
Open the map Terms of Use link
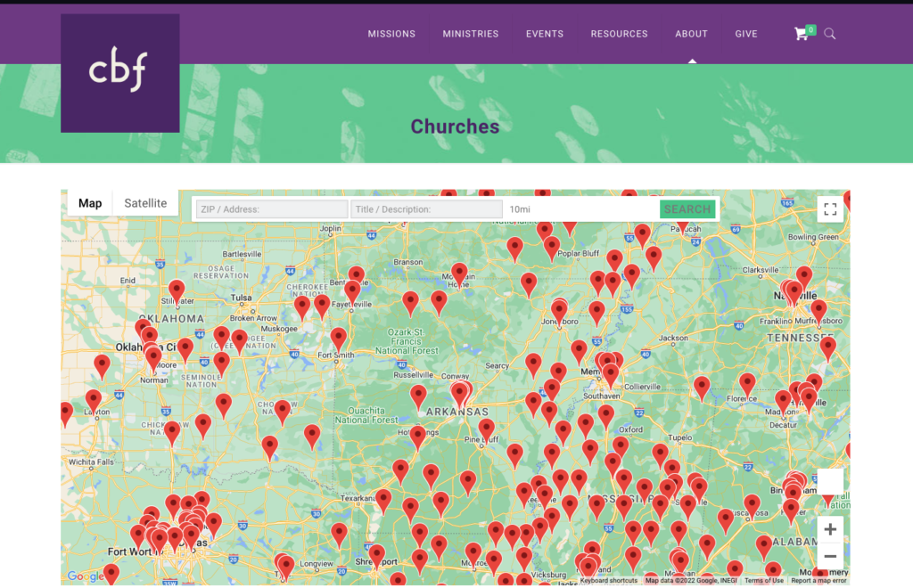(x=764, y=581)
